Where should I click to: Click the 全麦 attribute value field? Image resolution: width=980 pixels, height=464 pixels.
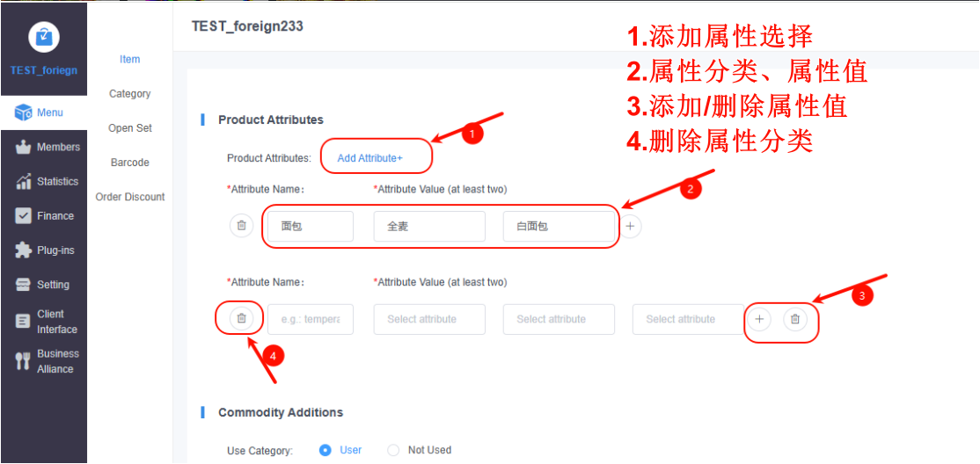click(430, 226)
